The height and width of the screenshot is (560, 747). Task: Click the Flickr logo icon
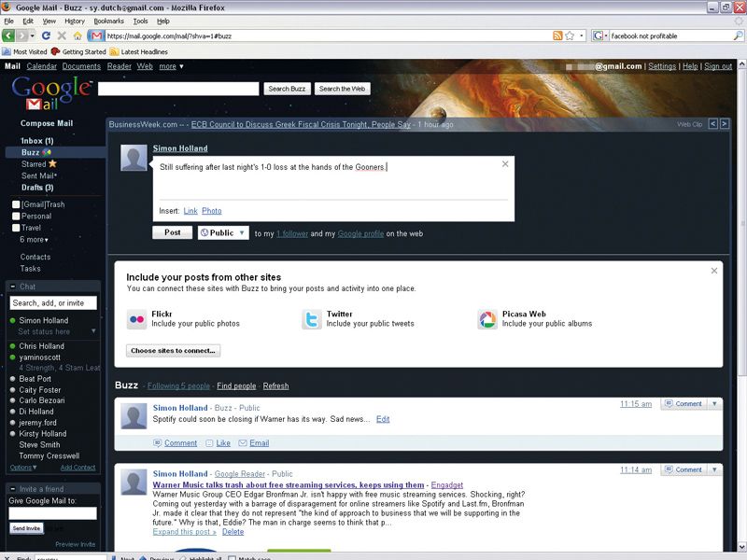point(136,319)
